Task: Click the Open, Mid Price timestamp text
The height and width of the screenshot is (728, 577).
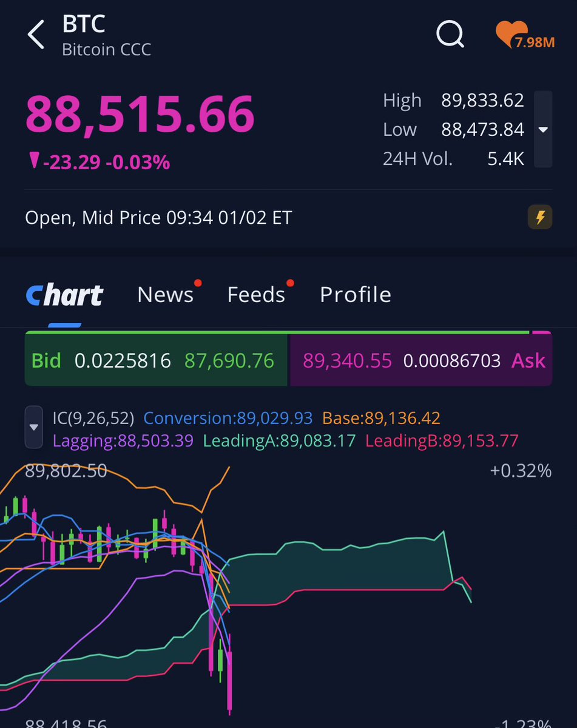Action: tap(158, 217)
